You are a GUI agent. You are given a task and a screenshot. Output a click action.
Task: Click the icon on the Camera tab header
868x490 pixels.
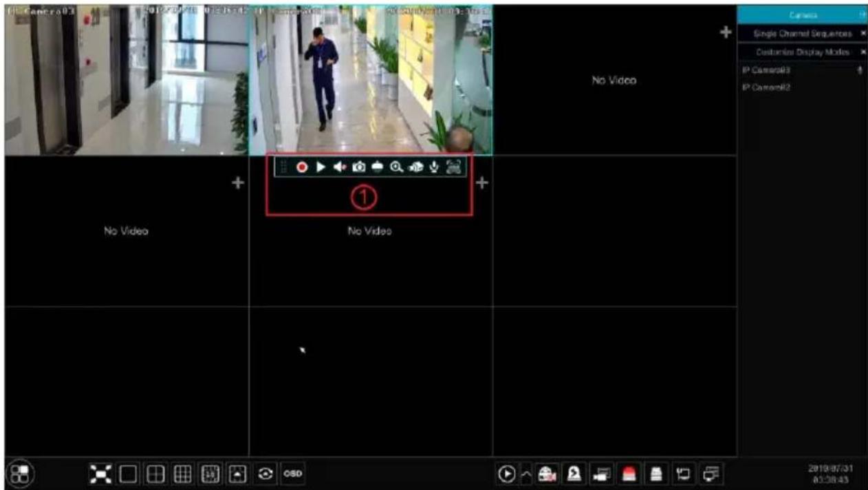[x=862, y=14]
